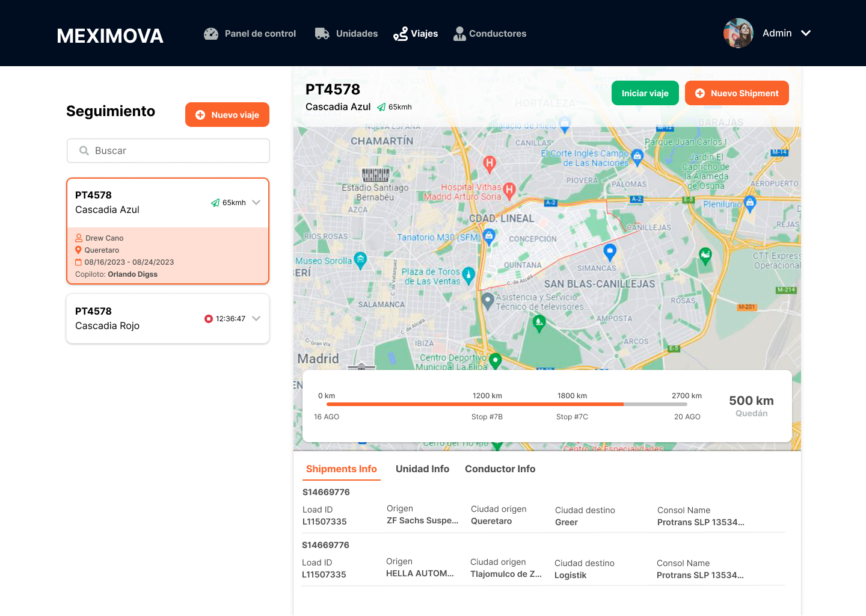Click the Unidades truck icon
This screenshot has height=616, width=866.
pos(322,34)
